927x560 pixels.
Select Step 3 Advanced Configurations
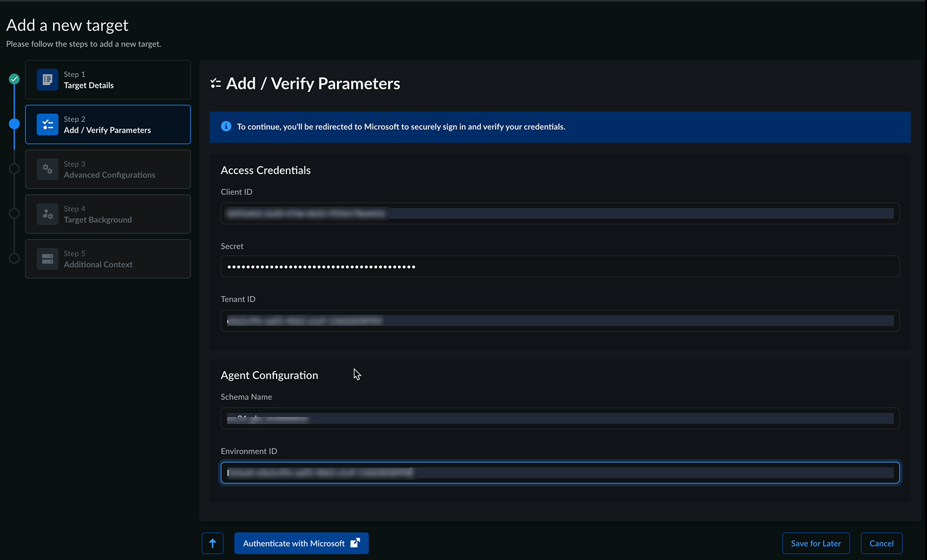tap(108, 169)
